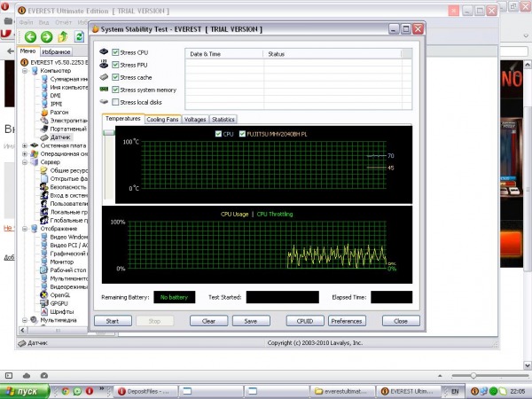The image size is (532, 399).
Task: Expand the Операционная система tree node
Action: 25,153
